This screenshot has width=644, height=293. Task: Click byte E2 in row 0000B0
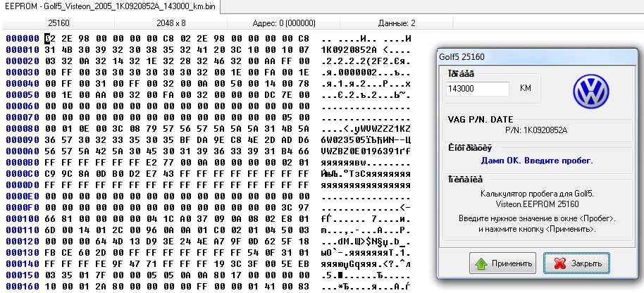pos(152,163)
